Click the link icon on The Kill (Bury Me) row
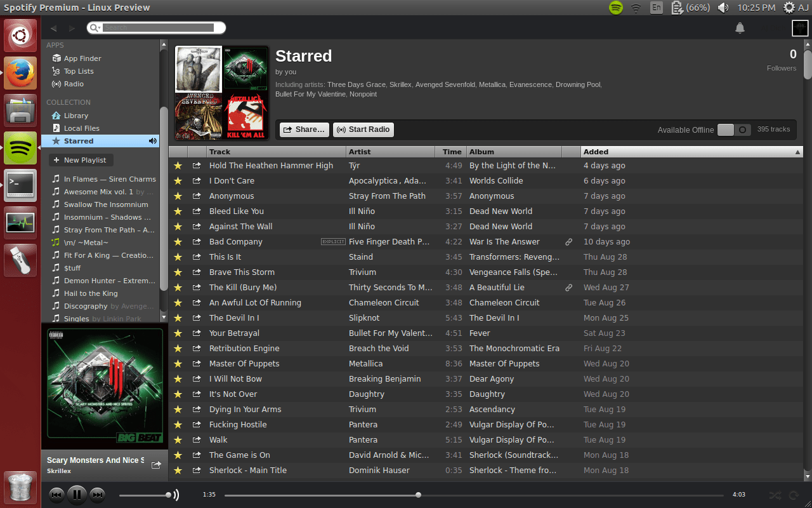812x508 pixels. 569,288
